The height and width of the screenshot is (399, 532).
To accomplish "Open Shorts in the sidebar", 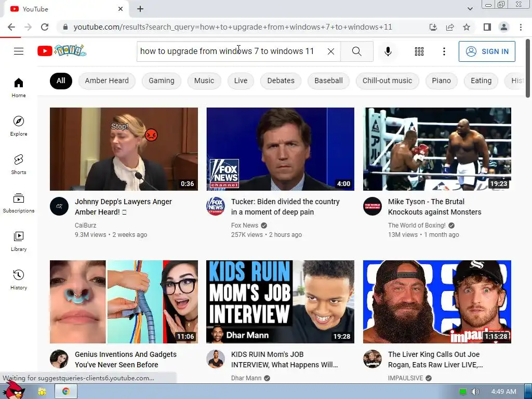I will pos(19,164).
